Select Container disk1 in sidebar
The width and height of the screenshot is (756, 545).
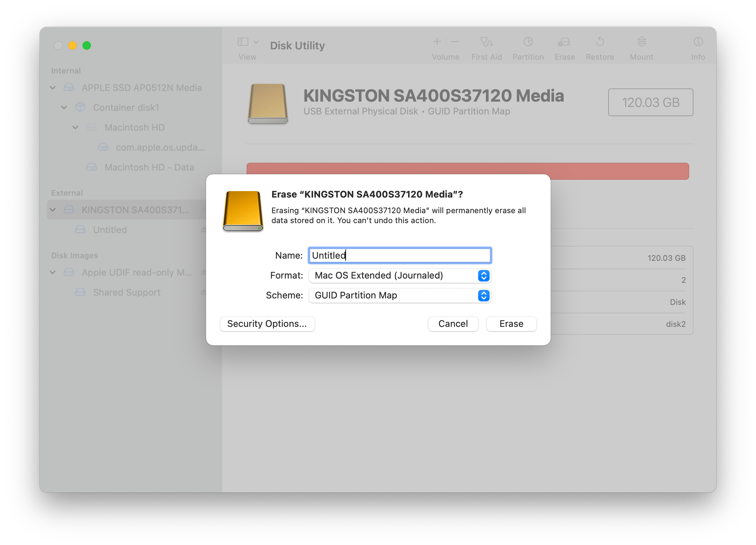(126, 108)
